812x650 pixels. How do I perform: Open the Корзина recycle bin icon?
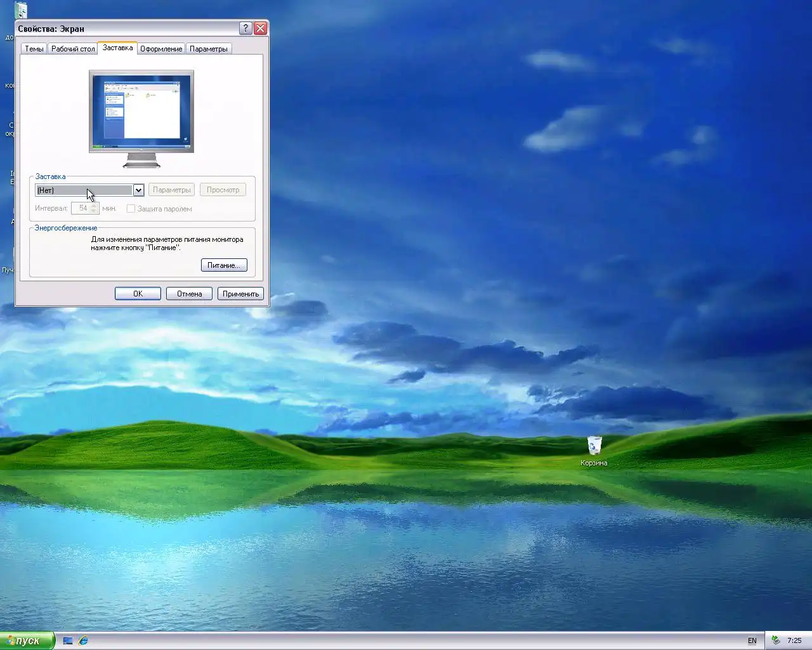point(594,451)
